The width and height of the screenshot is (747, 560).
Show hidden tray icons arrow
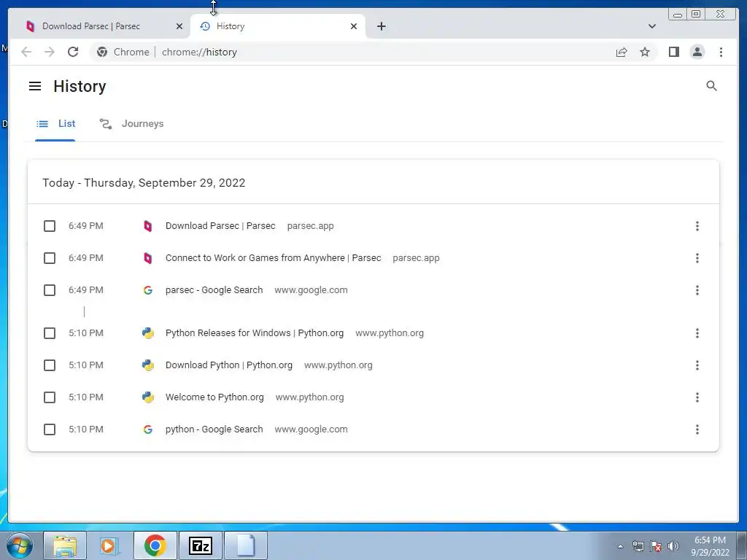pyautogui.click(x=620, y=546)
